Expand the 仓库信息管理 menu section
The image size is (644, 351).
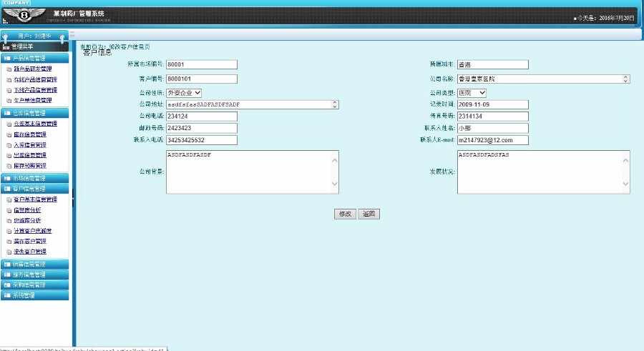(x=35, y=113)
